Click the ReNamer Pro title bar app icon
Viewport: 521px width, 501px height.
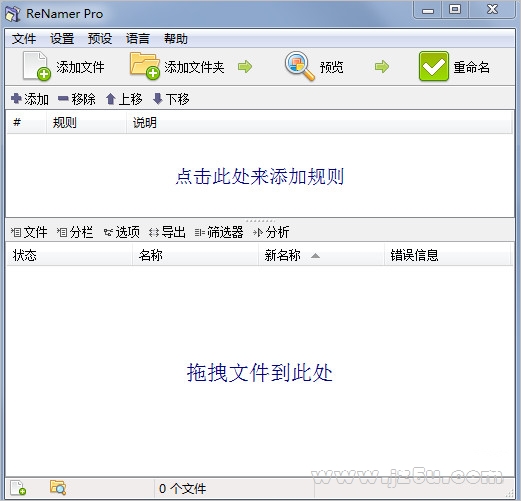pos(13,14)
